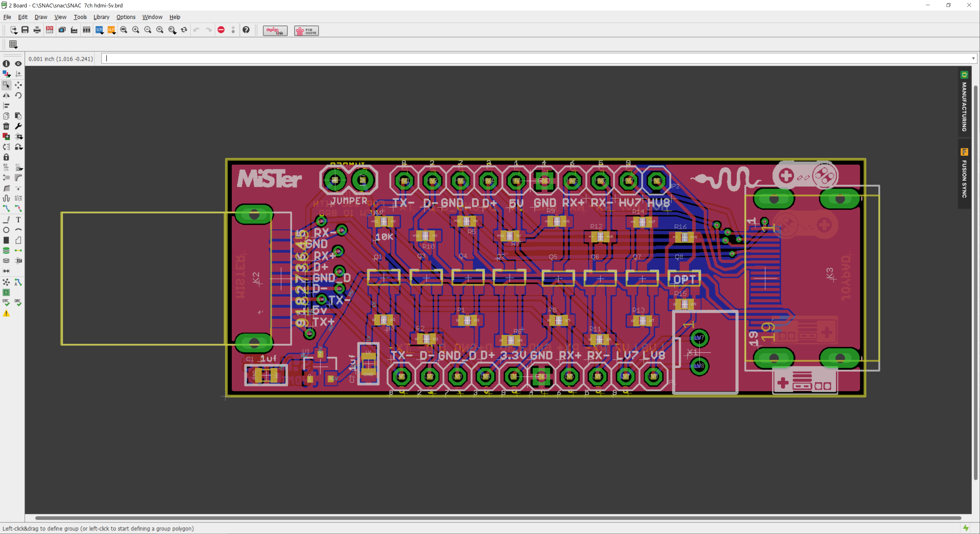Screen dimensions: 980x534
Task: Select the Delete trash tool
Action: [6, 126]
